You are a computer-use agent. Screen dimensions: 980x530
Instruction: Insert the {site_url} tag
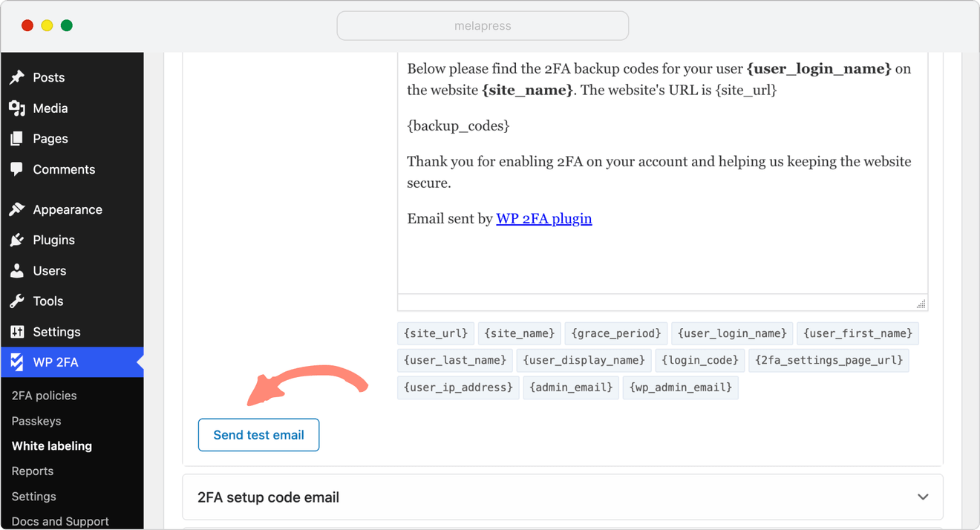click(x=436, y=333)
